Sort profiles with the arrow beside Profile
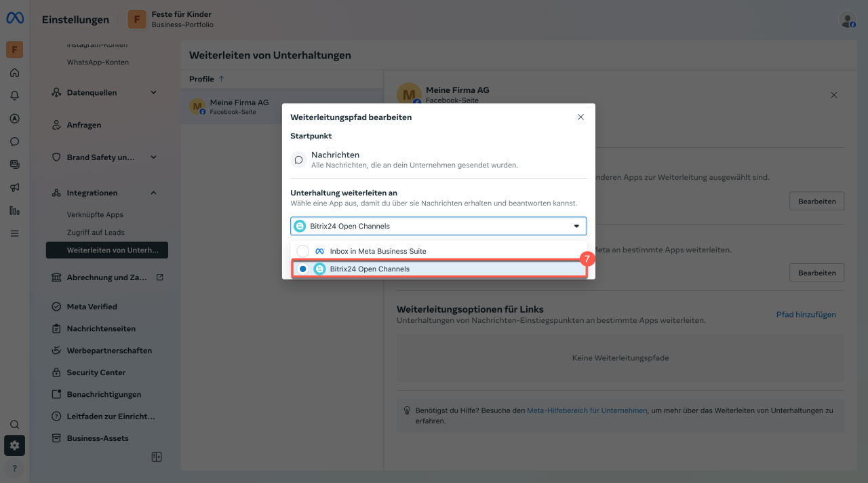Screen dimensions: 868x483 [x=222, y=79]
